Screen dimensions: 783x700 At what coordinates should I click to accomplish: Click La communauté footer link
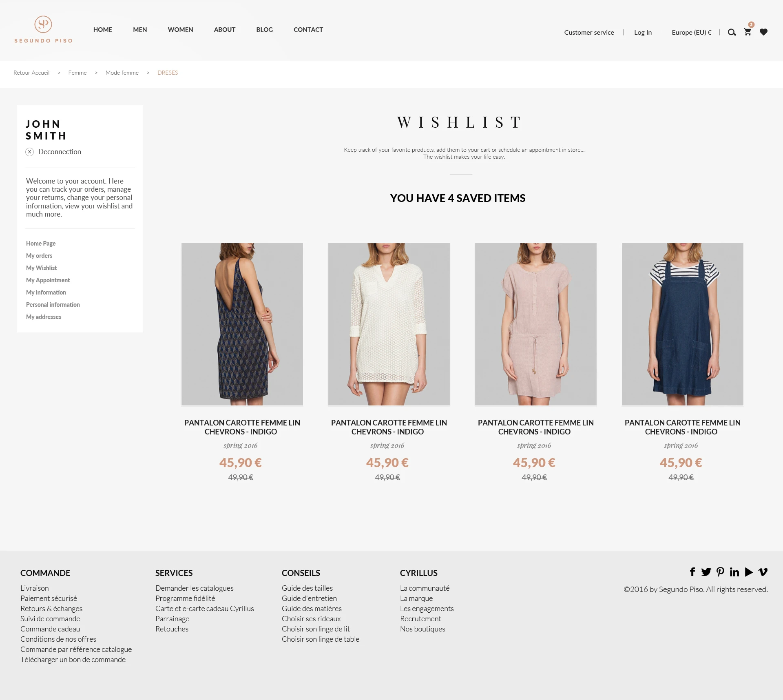pyautogui.click(x=425, y=588)
